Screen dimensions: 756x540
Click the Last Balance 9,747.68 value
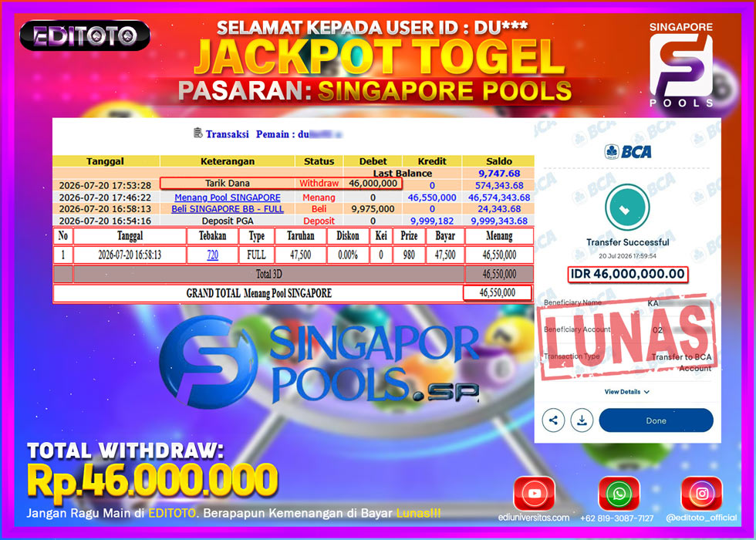[x=499, y=173]
